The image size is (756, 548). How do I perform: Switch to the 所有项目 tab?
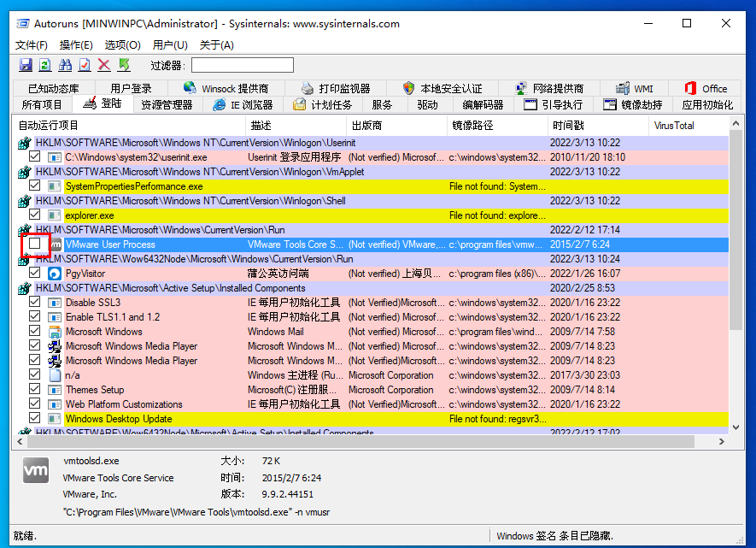43,104
